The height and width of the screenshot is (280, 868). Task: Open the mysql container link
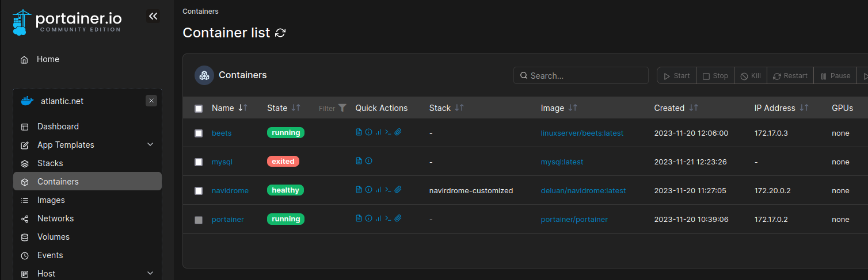point(222,162)
